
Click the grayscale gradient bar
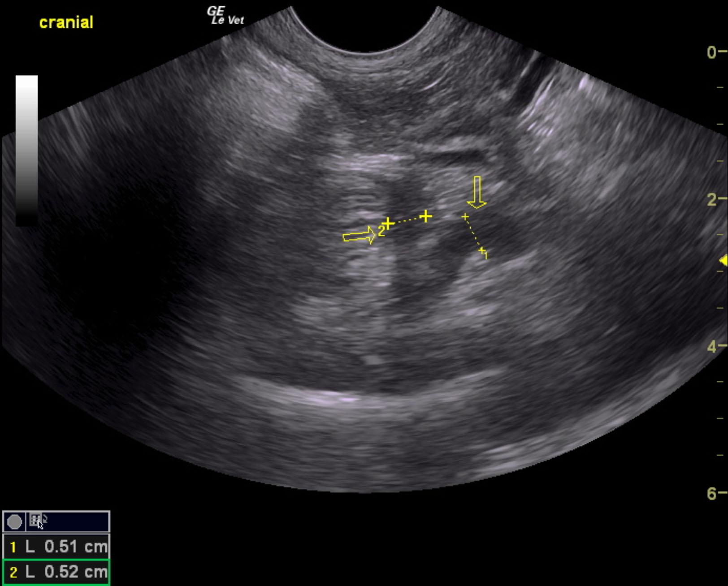click(27, 150)
